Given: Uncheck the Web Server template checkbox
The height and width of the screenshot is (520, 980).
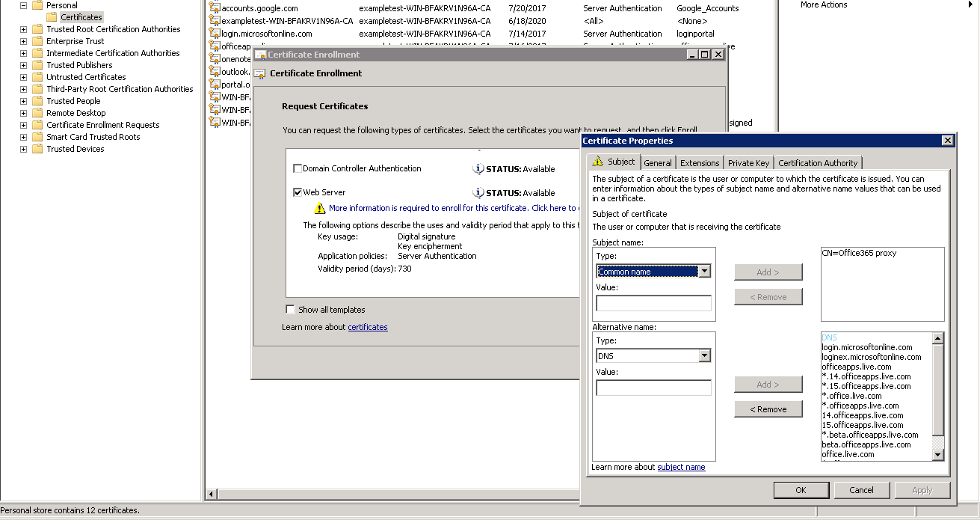Looking at the screenshot, I should point(298,192).
